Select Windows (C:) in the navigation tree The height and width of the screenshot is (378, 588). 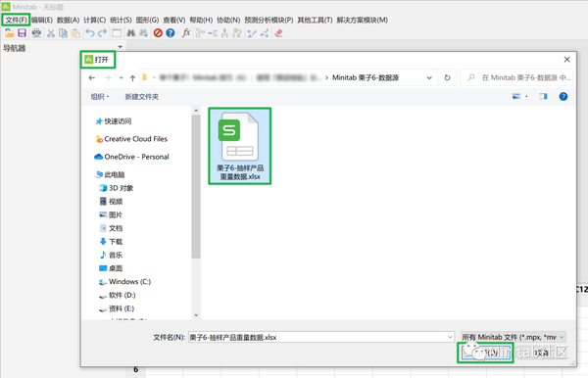(125, 282)
